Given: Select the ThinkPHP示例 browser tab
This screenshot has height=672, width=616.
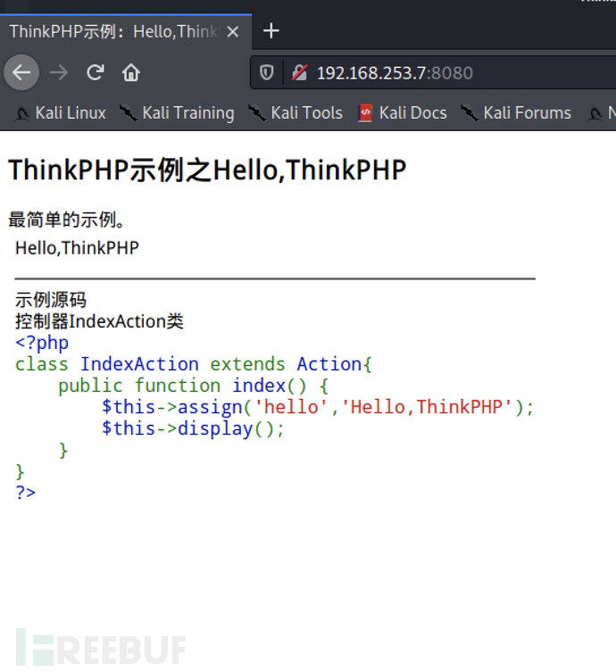Looking at the screenshot, I should click(x=112, y=31).
